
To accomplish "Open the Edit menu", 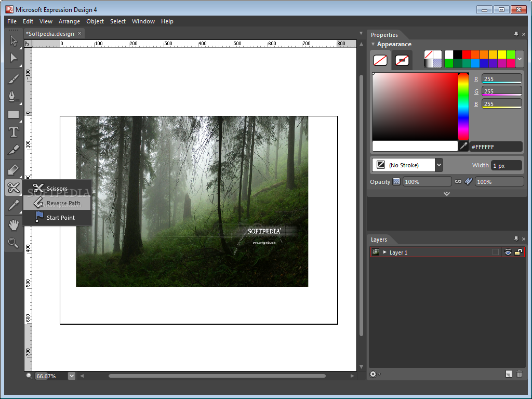I will (28, 21).
